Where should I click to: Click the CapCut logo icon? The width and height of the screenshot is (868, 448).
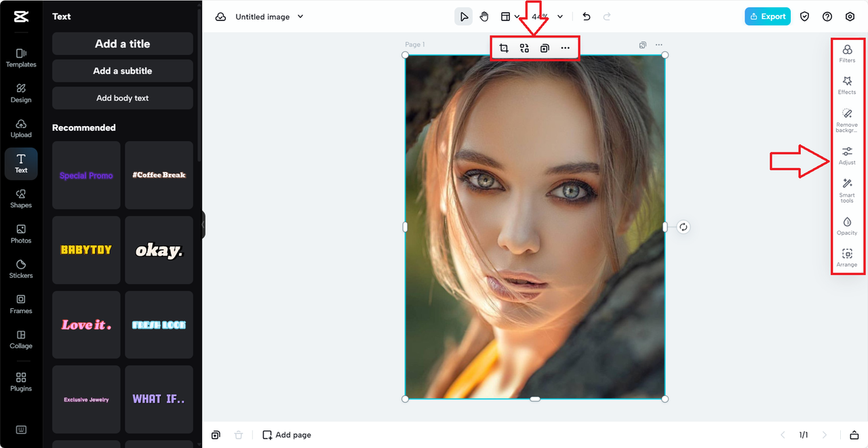click(21, 17)
